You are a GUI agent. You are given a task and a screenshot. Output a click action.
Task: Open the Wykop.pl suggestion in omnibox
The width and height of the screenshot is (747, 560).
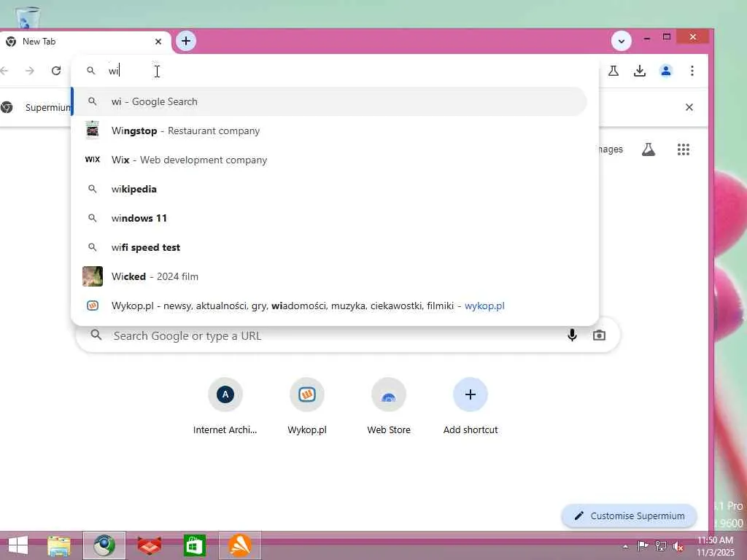click(x=330, y=306)
